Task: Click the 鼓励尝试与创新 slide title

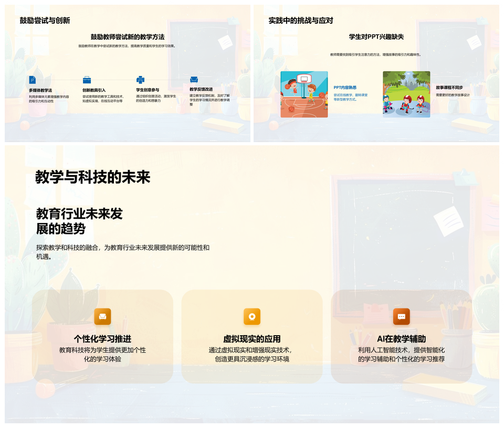Action: pos(45,20)
